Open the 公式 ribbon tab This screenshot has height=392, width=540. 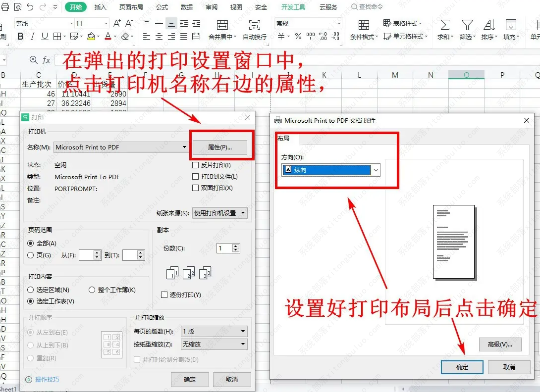pos(162,7)
